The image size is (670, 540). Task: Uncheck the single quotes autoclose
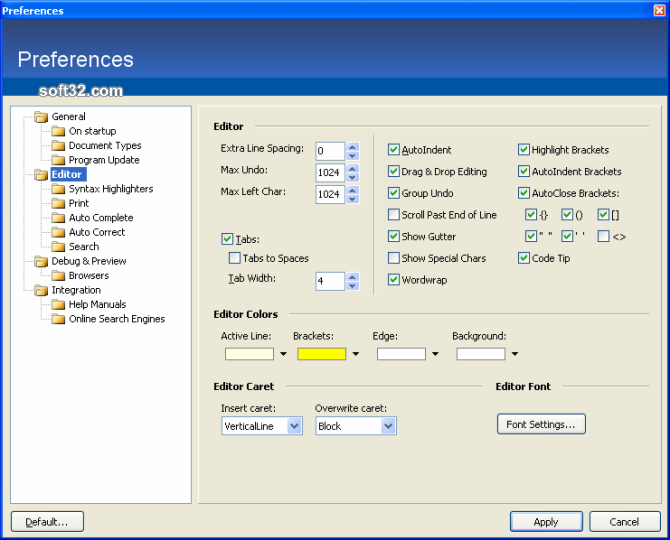[567, 236]
